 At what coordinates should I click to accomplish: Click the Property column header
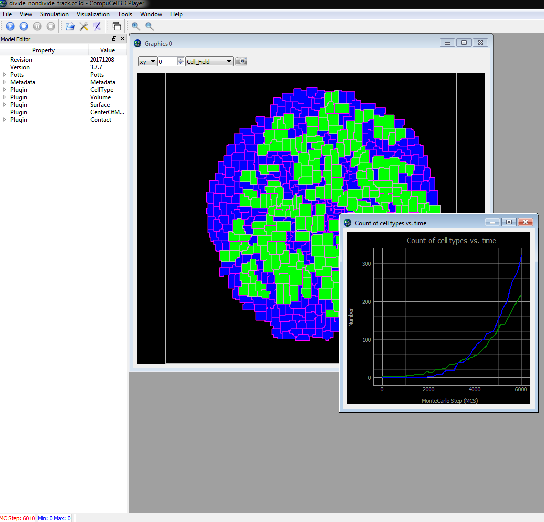(x=44, y=50)
